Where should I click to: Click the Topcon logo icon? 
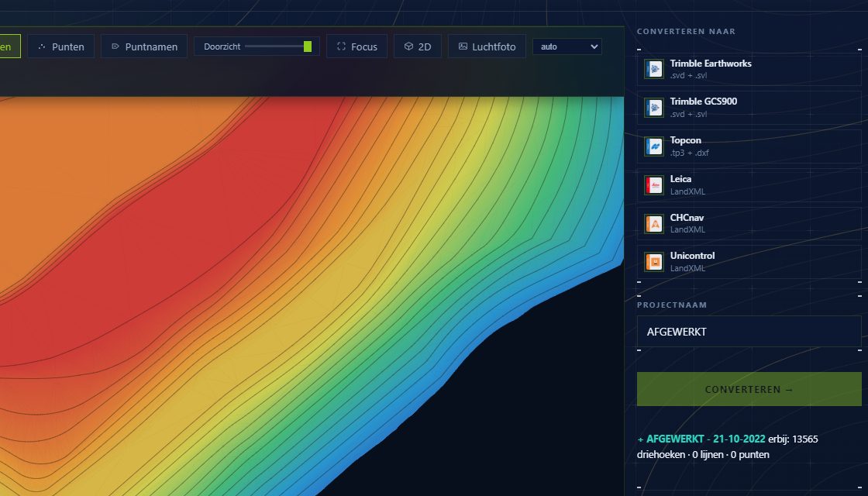point(654,146)
